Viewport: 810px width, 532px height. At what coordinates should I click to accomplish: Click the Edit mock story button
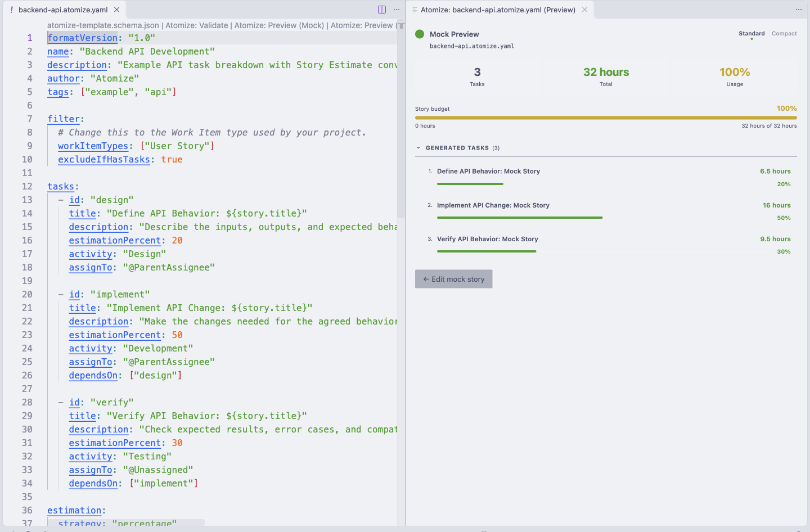(x=454, y=279)
